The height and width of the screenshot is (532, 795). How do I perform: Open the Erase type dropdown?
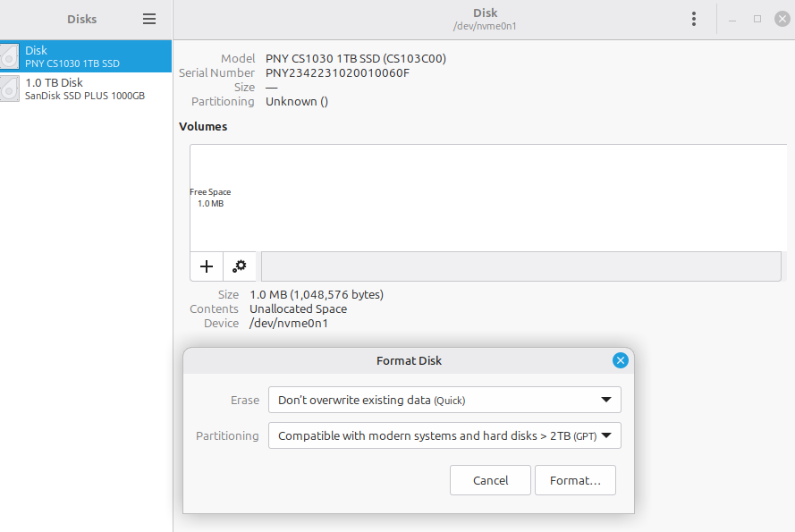click(x=444, y=400)
